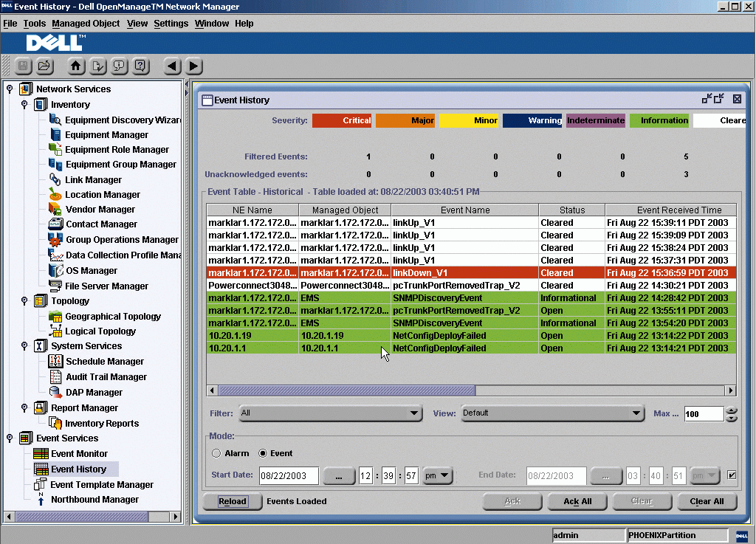This screenshot has width=756, height=544.
Task: Open the OS Manager icon
Action: point(55,270)
